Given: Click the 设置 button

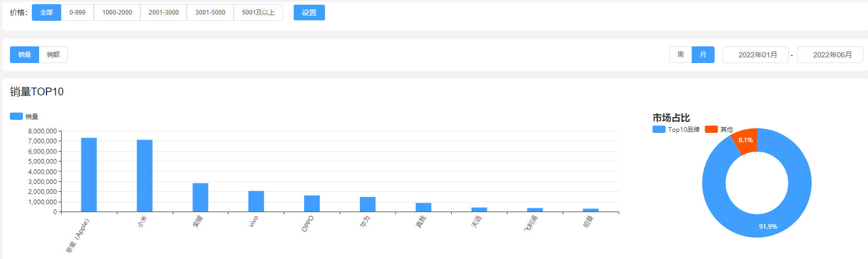Looking at the screenshot, I should pyautogui.click(x=309, y=13).
